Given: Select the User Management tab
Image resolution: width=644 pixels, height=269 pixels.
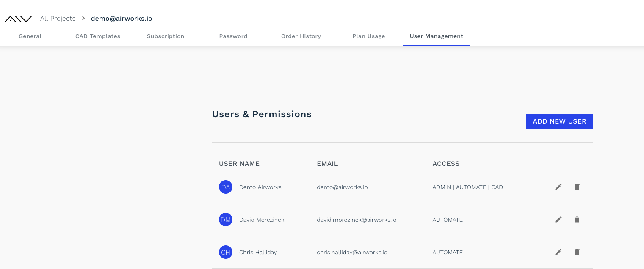Looking at the screenshot, I should click(x=437, y=36).
